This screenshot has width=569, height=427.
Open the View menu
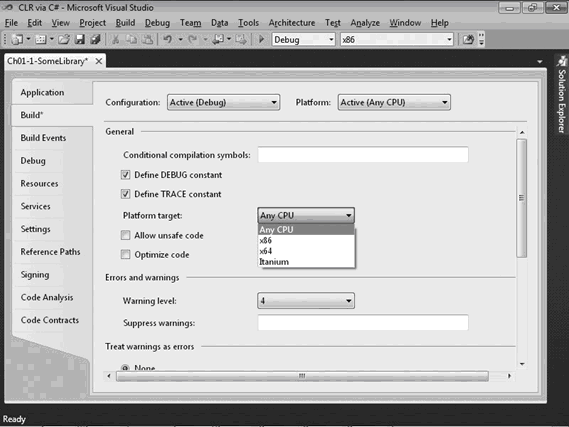(x=60, y=23)
